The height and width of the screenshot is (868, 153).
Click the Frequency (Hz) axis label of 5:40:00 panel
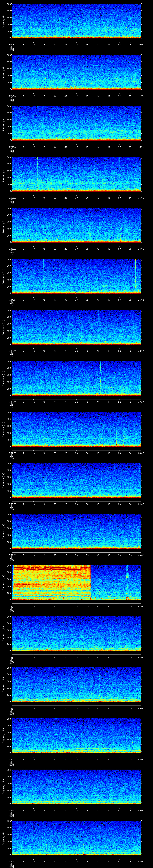click(x=3, y=583)
